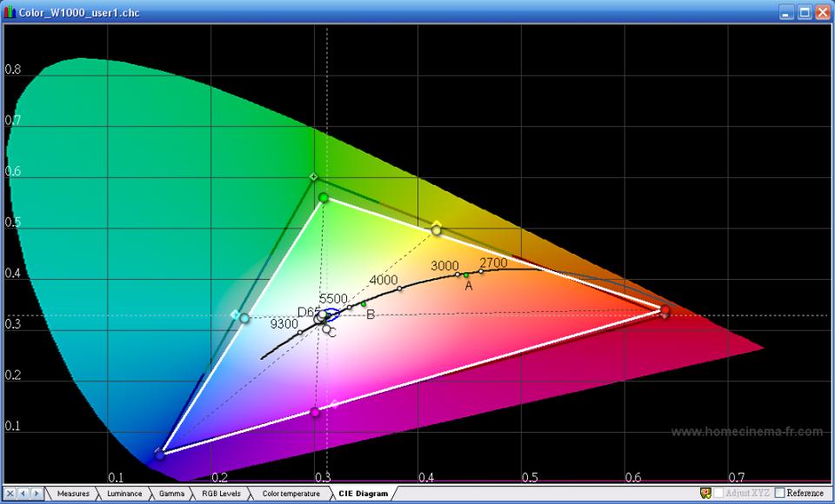Select the measured cyan secondary point
This screenshot has width=835, height=504.
coord(244,318)
